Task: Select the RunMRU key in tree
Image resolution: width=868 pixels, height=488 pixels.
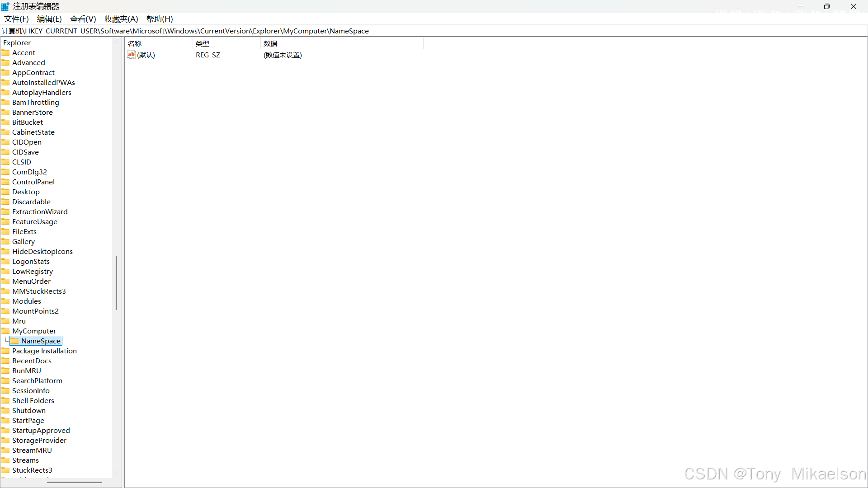Action: tap(26, 371)
